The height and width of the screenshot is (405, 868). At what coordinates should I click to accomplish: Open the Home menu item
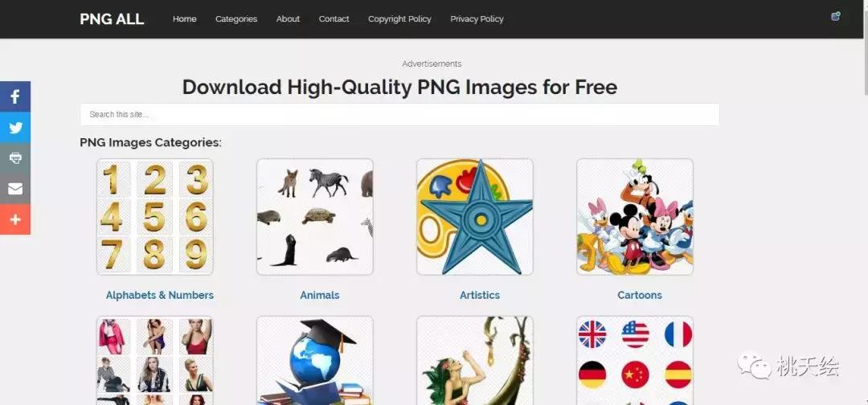point(184,18)
